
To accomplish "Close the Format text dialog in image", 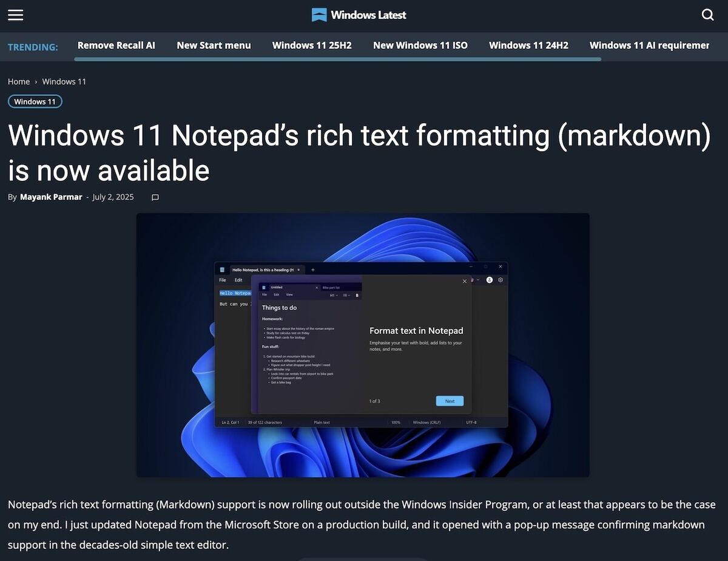I will click(465, 281).
